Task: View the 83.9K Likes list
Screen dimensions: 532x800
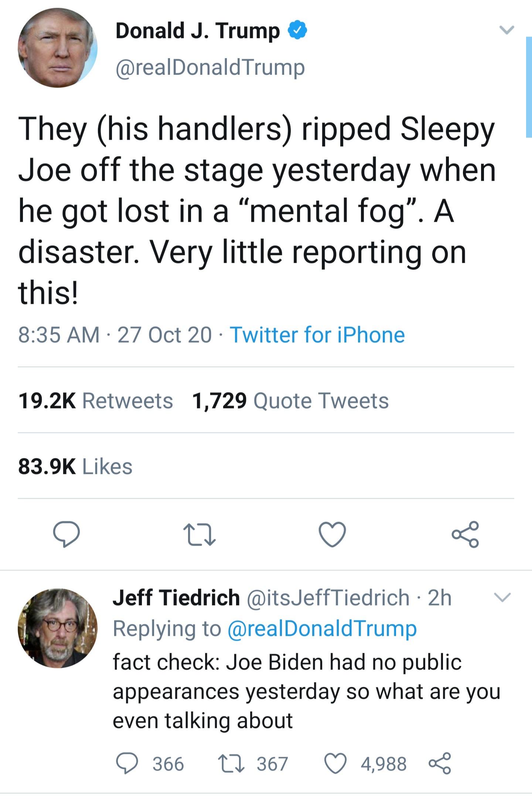Action: pyautogui.click(x=75, y=466)
